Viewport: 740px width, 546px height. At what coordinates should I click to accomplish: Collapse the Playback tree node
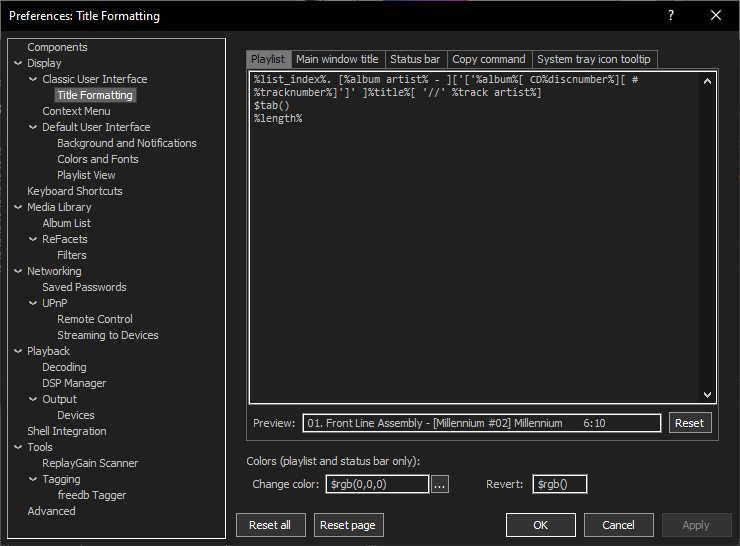18,351
